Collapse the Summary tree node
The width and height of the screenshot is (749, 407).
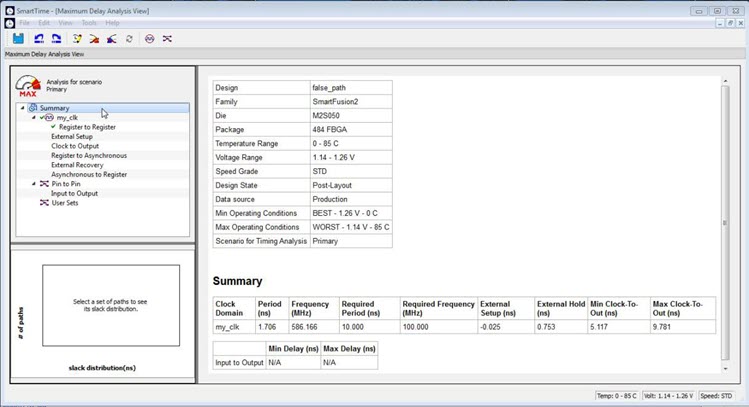22,108
